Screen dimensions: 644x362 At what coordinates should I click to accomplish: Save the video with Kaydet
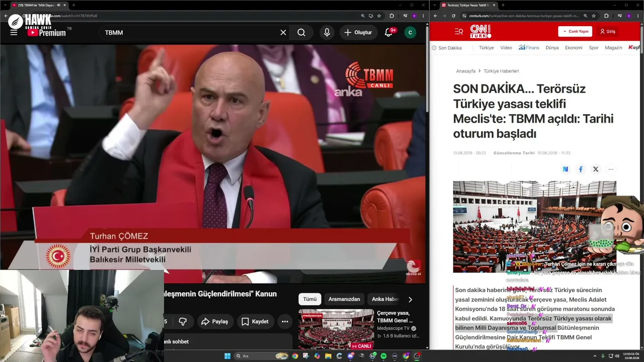255,322
